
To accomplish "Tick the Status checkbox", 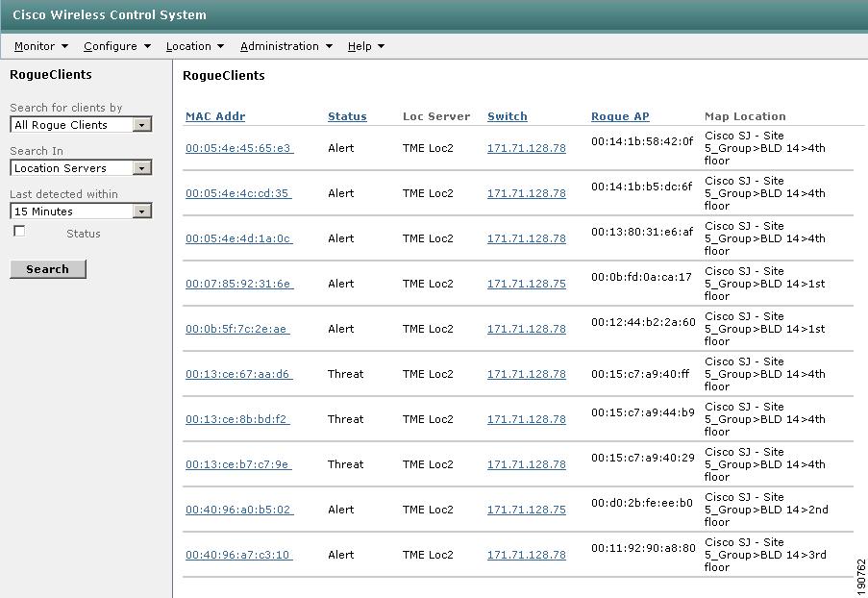I will 19,232.
